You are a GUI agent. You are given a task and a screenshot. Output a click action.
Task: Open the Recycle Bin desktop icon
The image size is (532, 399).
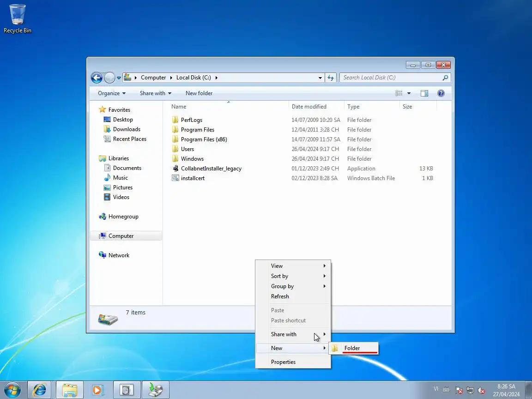(x=17, y=18)
